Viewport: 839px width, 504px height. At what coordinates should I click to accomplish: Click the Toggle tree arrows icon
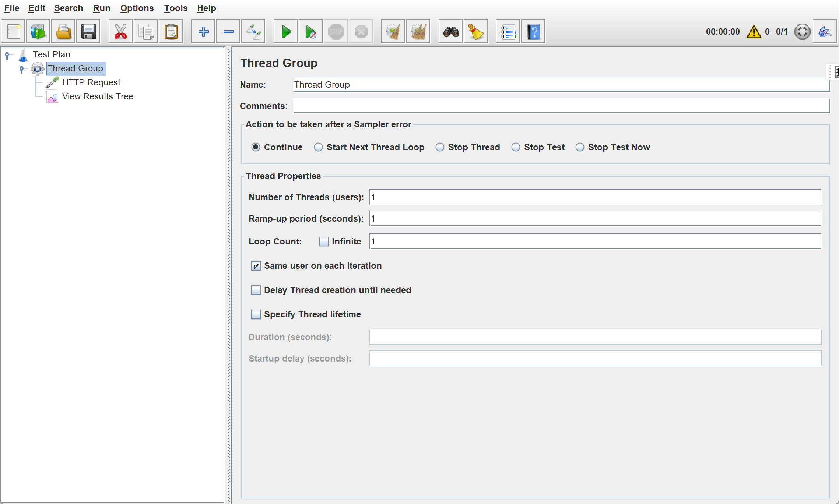253,32
